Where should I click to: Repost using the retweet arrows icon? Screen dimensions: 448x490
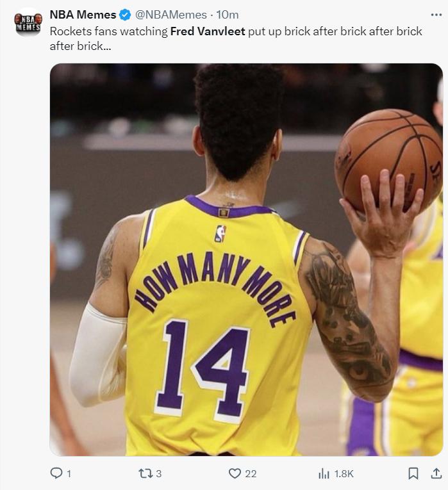tap(145, 473)
